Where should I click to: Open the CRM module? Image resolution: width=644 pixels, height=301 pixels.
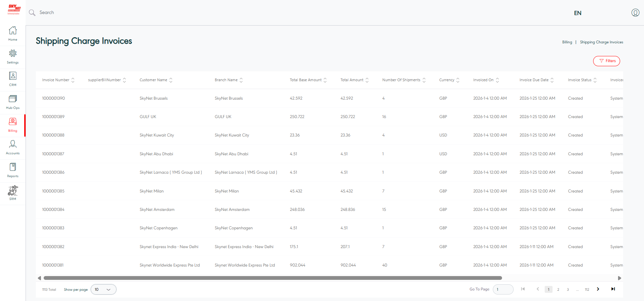(x=13, y=79)
